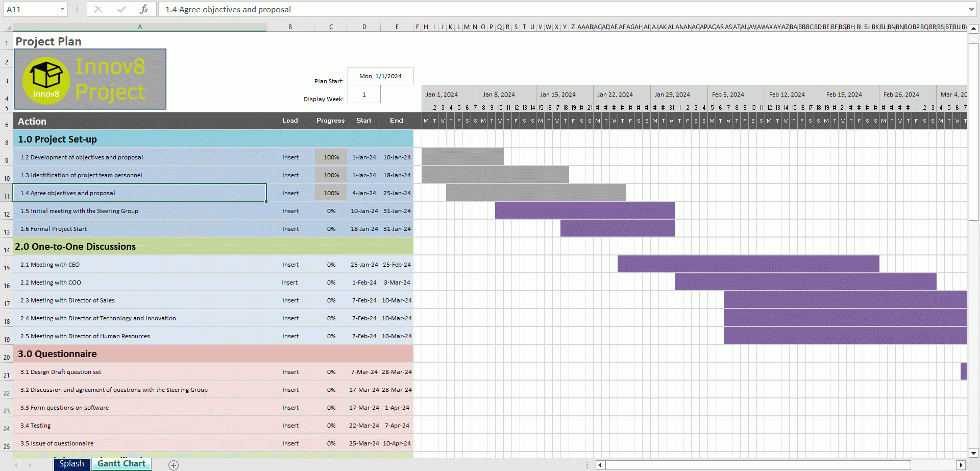Add a new sheet with plus icon
This screenshot has height=471, width=980.
pos(174,465)
